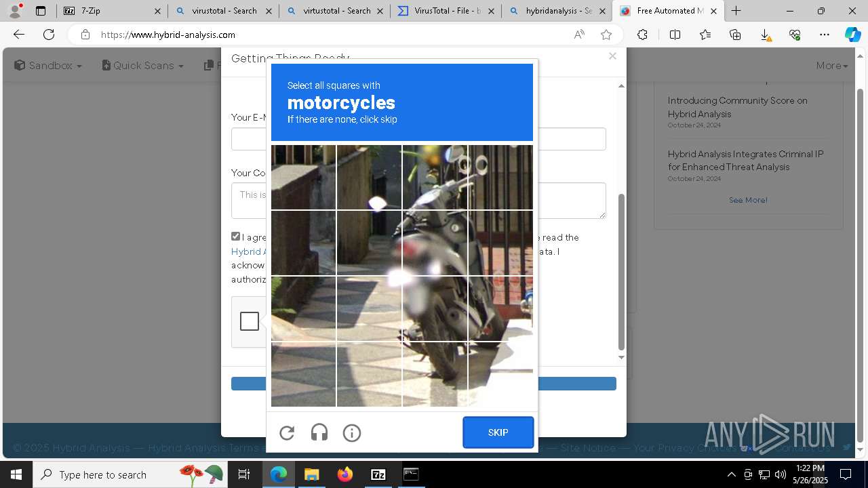The height and width of the screenshot is (488, 868).
Task: Switch to the virtustotal Search tab
Action: click(x=335, y=11)
